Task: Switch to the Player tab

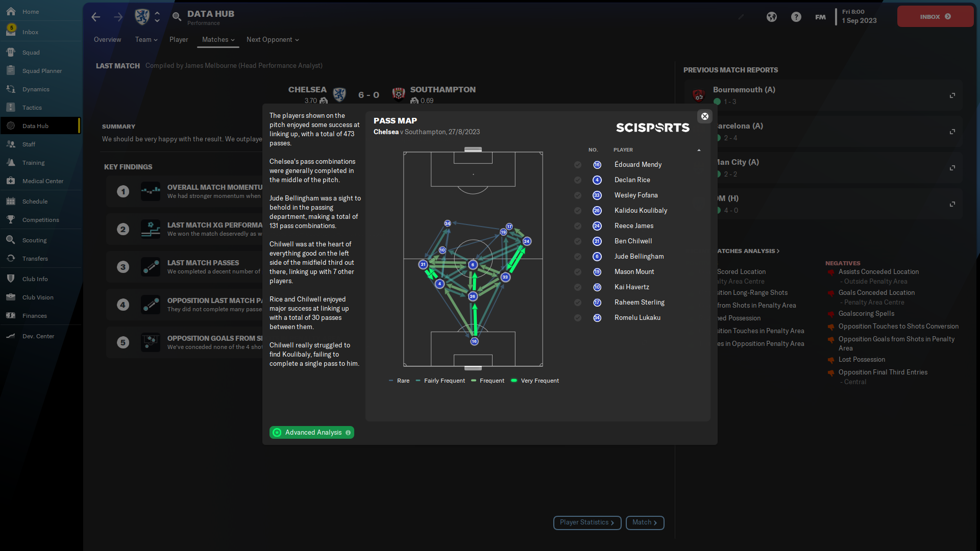Action: (179, 40)
